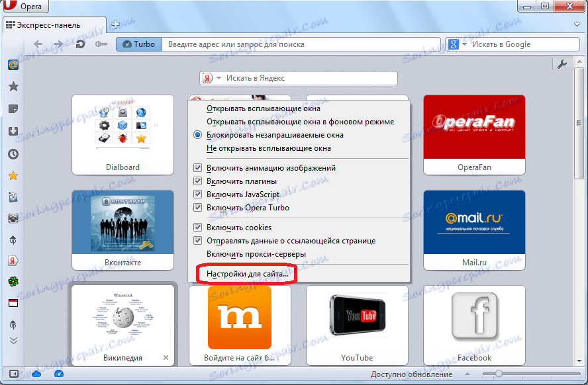Open the red window sidebar panel icon

(x=13, y=303)
